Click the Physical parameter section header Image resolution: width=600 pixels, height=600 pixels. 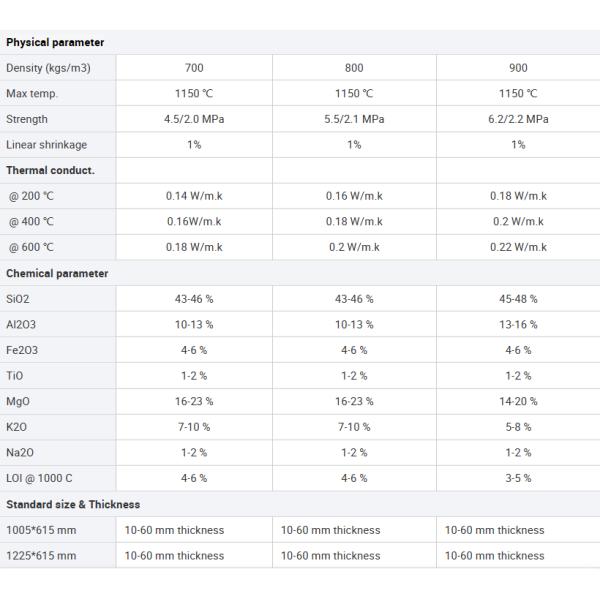55,42
